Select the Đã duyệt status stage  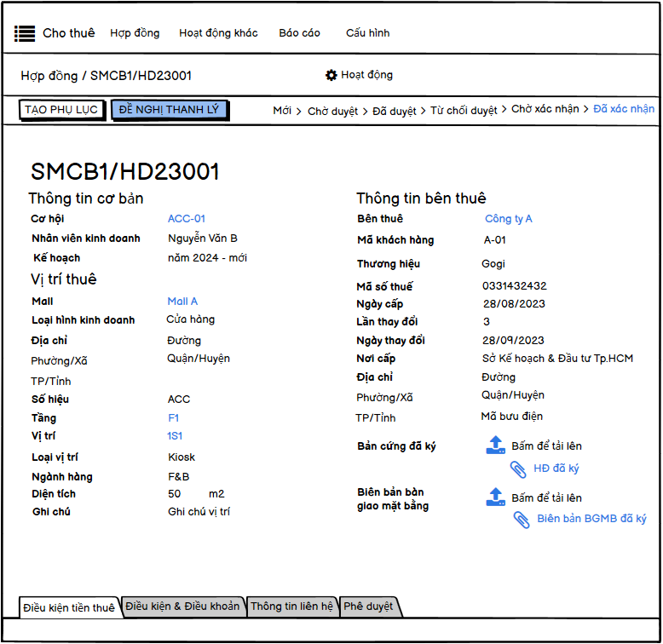394,111
